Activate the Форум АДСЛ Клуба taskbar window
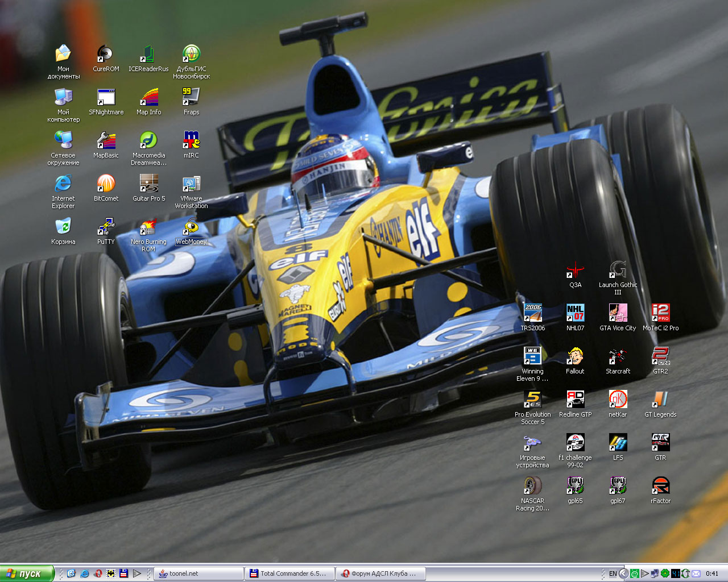 (x=380, y=573)
